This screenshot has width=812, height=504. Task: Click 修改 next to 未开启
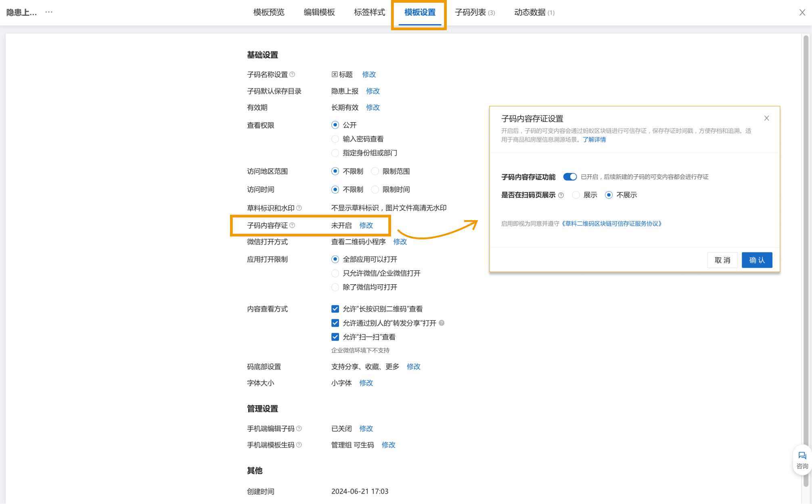tap(366, 225)
